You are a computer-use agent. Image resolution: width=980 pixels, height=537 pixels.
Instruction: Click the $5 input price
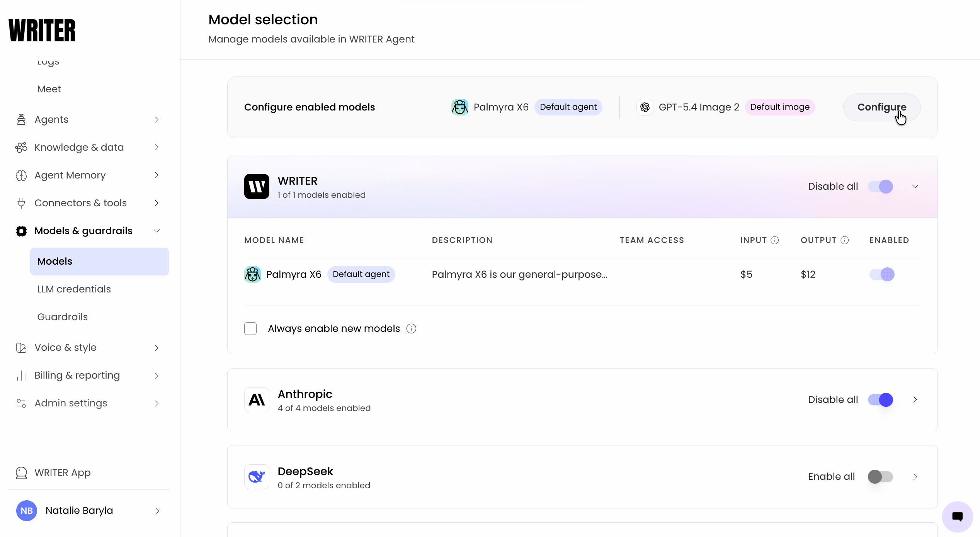point(746,275)
